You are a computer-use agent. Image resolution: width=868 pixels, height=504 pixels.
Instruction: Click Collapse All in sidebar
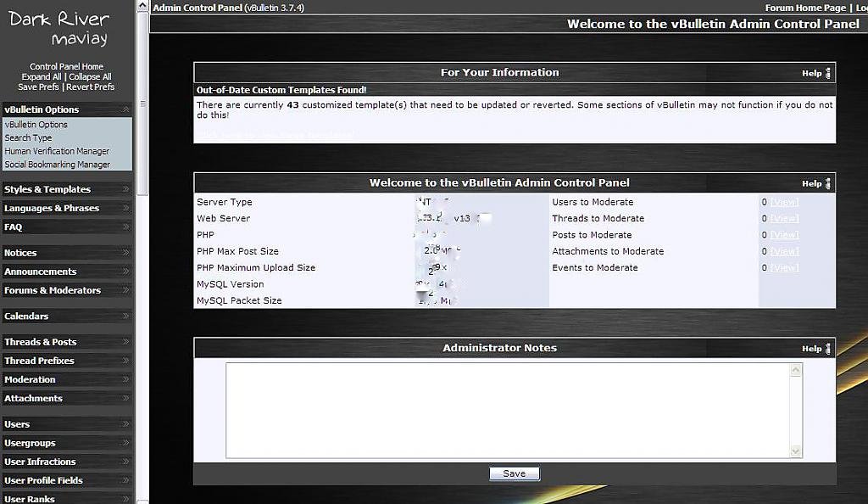(x=90, y=77)
